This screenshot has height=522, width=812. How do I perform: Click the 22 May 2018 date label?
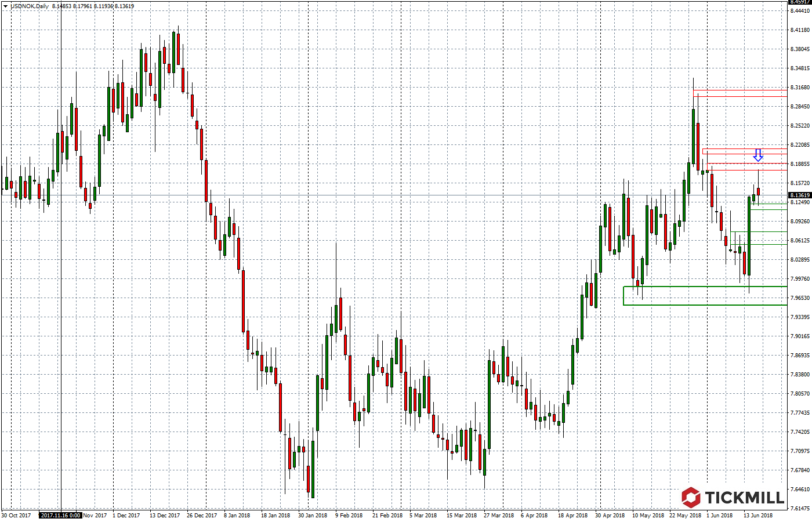point(686,515)
